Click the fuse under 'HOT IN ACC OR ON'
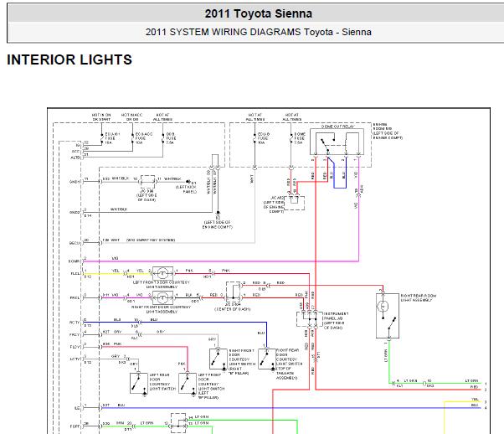The height and width of the screenshot is (434, 504). (132, 138)
